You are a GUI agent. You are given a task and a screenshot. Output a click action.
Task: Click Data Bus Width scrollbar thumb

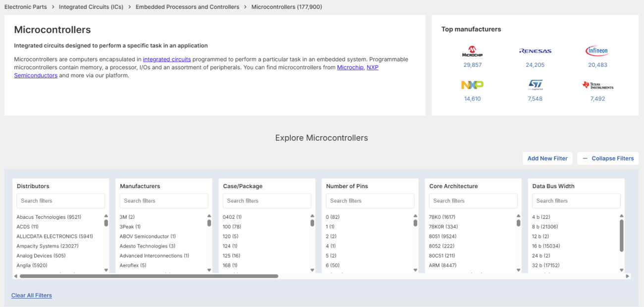pyautogui.click(x=622, y=236)
